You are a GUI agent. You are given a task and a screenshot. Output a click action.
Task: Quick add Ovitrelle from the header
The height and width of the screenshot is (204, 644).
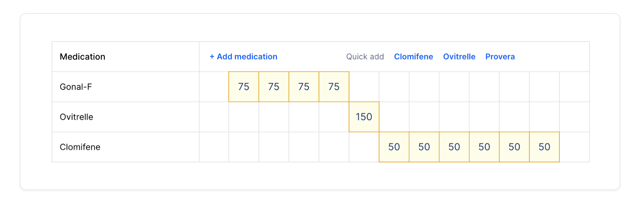click(459, 57)
